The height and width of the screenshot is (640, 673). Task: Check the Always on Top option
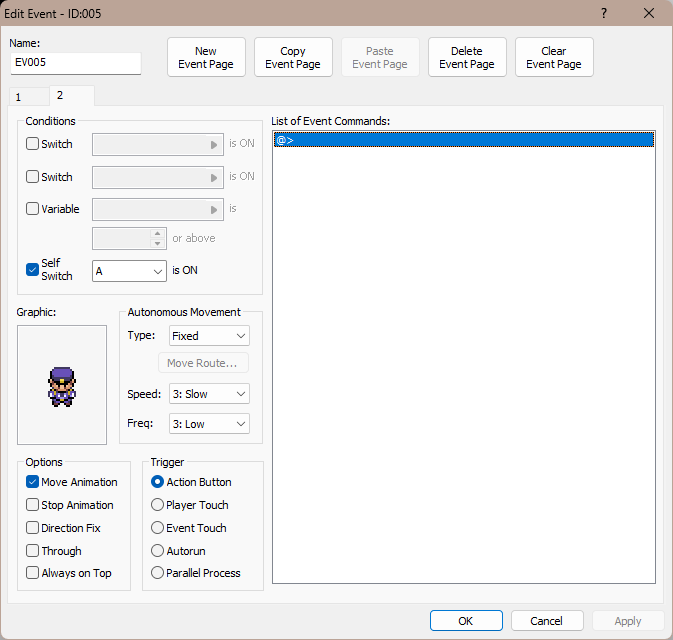click(33, 573)
